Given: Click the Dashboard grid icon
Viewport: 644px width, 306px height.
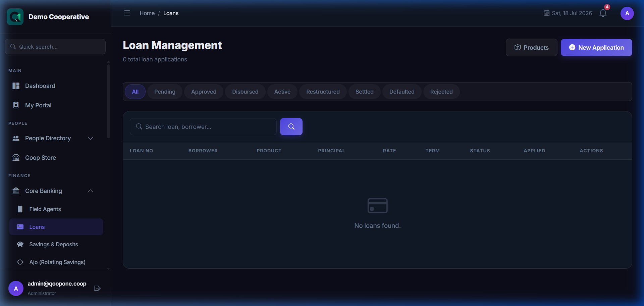Looking at the screenshot, I should 16,86.
